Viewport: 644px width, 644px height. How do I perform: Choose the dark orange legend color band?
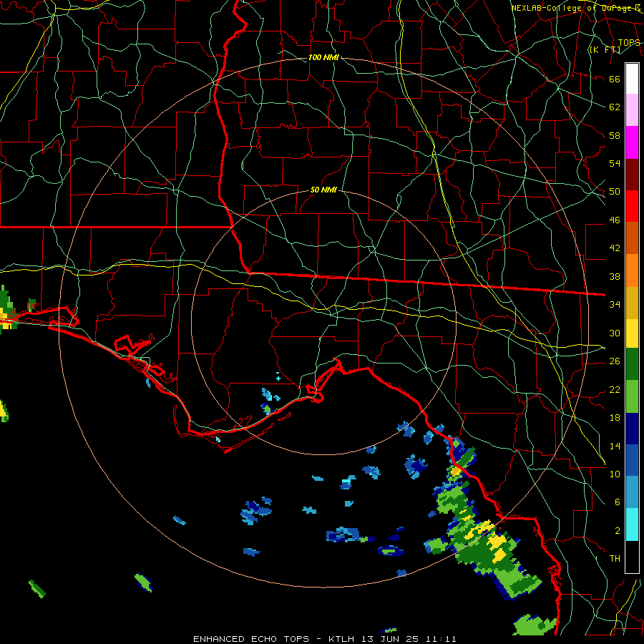click(x=632, y=238)
